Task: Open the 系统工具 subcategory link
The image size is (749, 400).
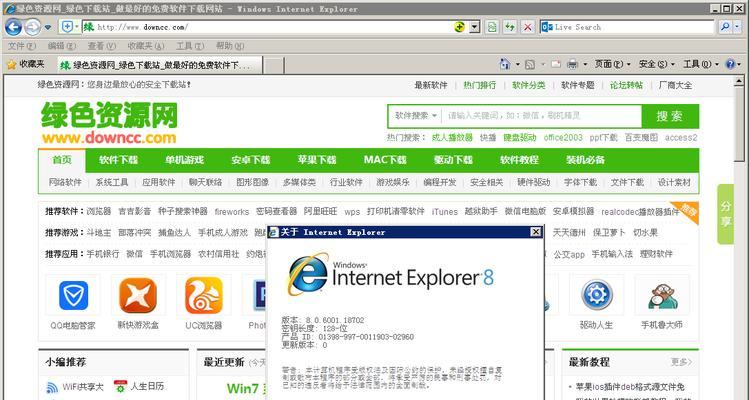Action: coord(112,183)
